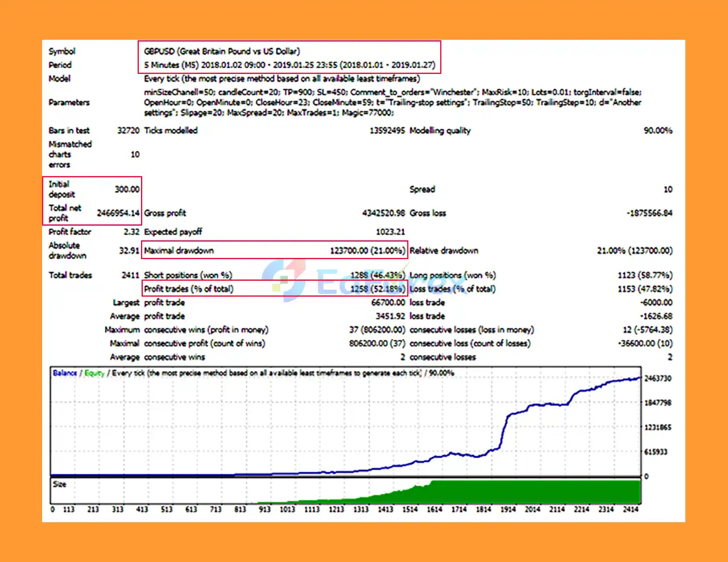Image resolution: width=728 pixels, height=562 pixels.
Task: Select the Initial deposit value 300.00
Action: [127, 189]
